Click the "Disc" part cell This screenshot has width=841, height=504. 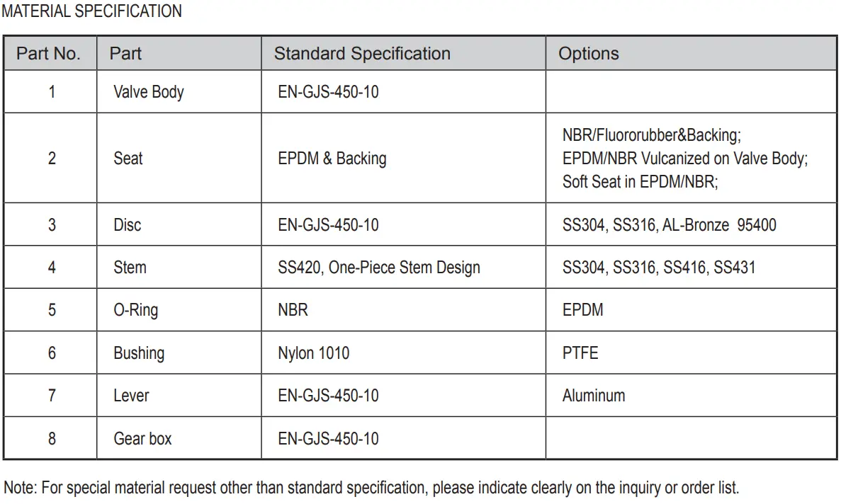128,225
